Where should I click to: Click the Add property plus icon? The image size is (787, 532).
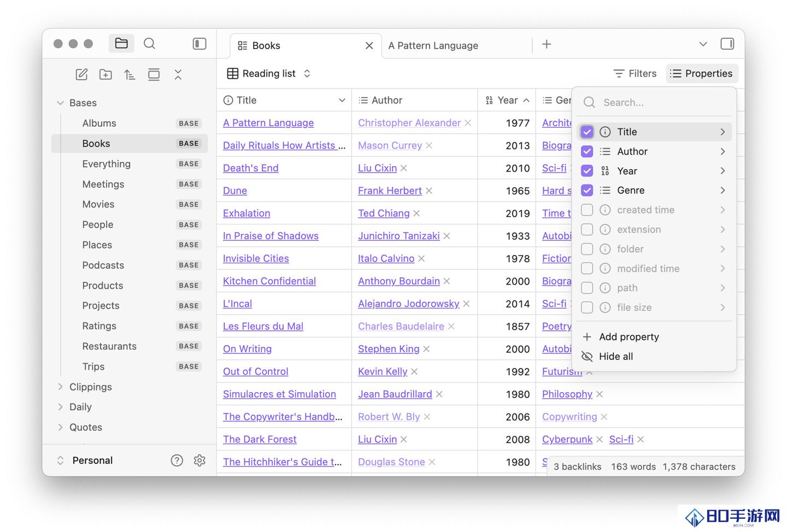pyautogui.click(x=587, y=337)
